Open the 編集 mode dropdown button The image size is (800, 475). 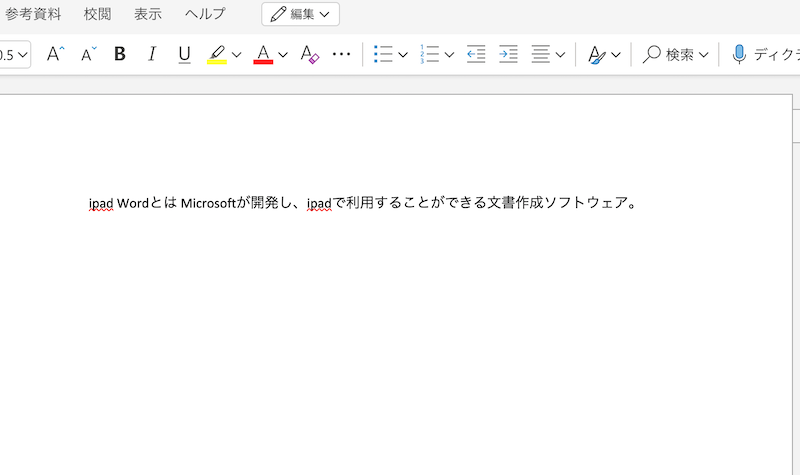[x=301, y=14]
